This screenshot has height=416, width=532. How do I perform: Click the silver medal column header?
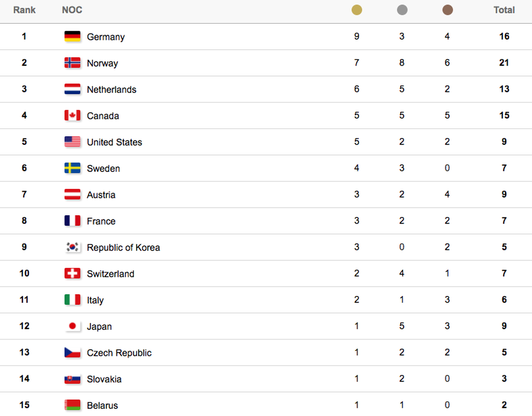click(x=402, y=10)
